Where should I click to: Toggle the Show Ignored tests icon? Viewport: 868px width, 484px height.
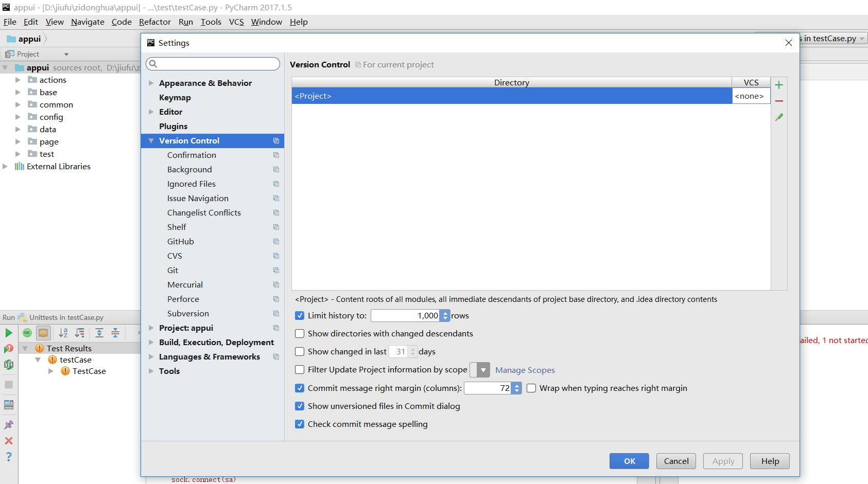(43, 333)
